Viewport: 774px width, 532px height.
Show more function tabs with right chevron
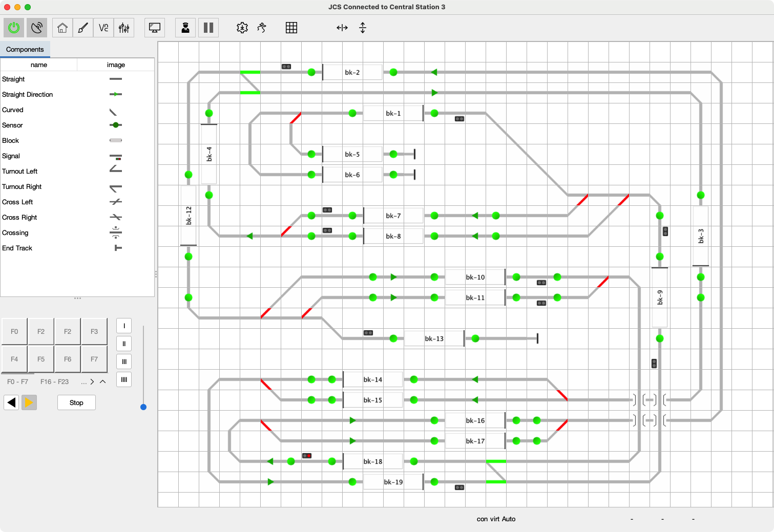click(x=92, y=381)
